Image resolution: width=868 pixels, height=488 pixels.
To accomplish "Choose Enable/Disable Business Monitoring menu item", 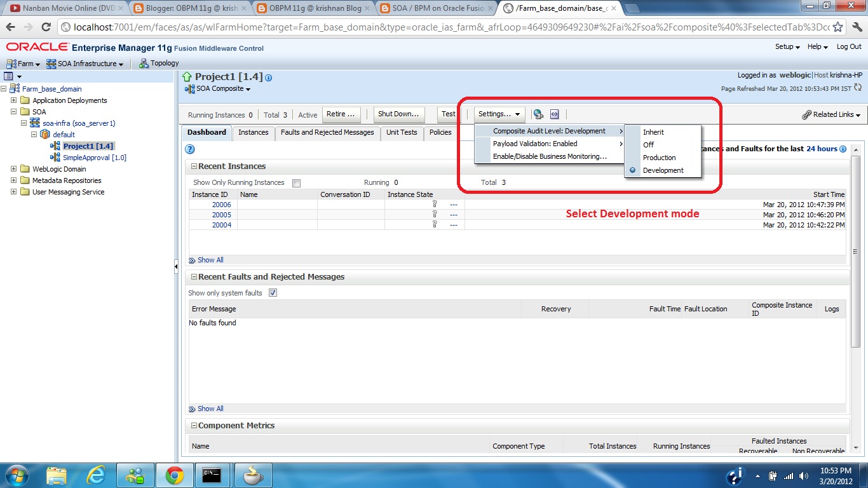I will pos(549,156).
